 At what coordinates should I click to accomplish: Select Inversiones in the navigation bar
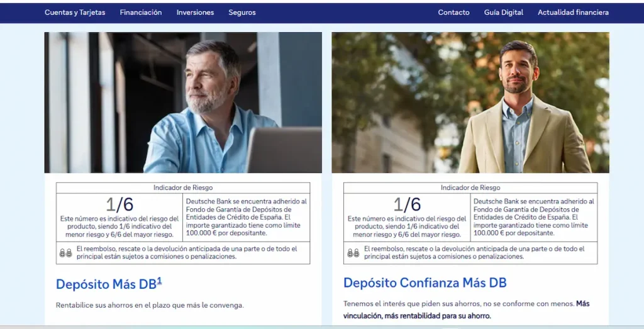tap(195, 13)
